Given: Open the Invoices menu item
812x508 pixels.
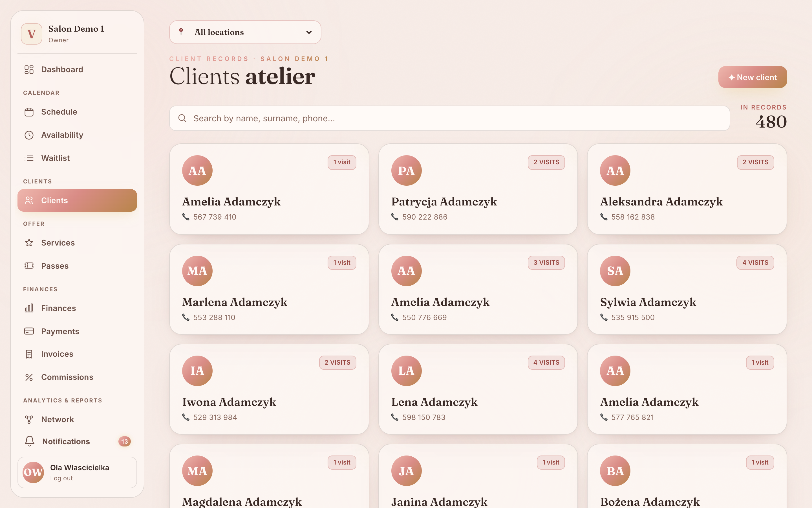Looking at the screenshot, I should (77, 354).
